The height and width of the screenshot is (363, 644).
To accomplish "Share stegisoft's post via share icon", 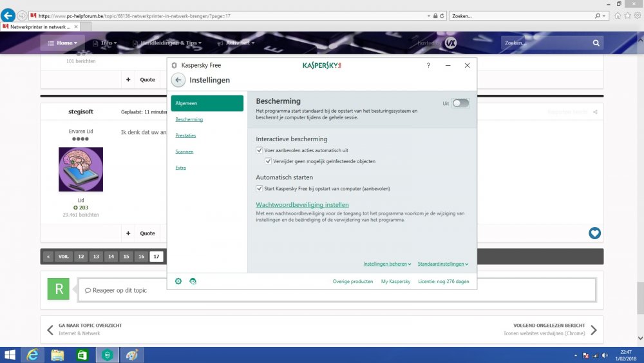I will [x=595, y=112].
